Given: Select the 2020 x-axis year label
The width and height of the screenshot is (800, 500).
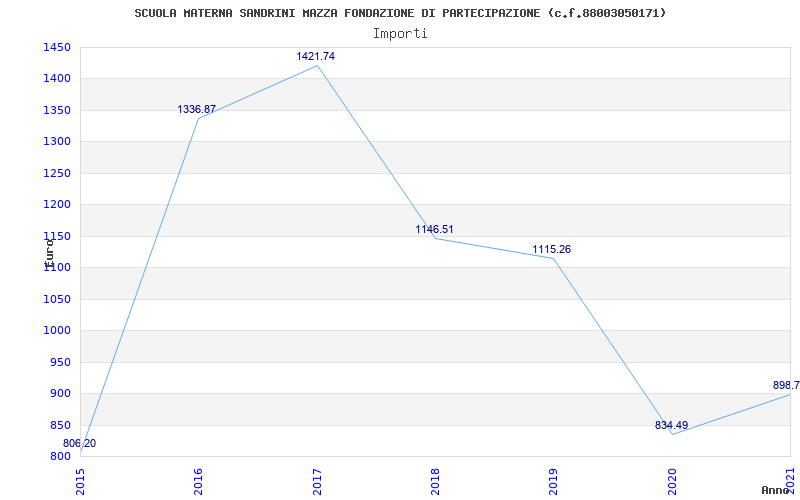Looking at the screenshot, I should [x=672, y=482].
